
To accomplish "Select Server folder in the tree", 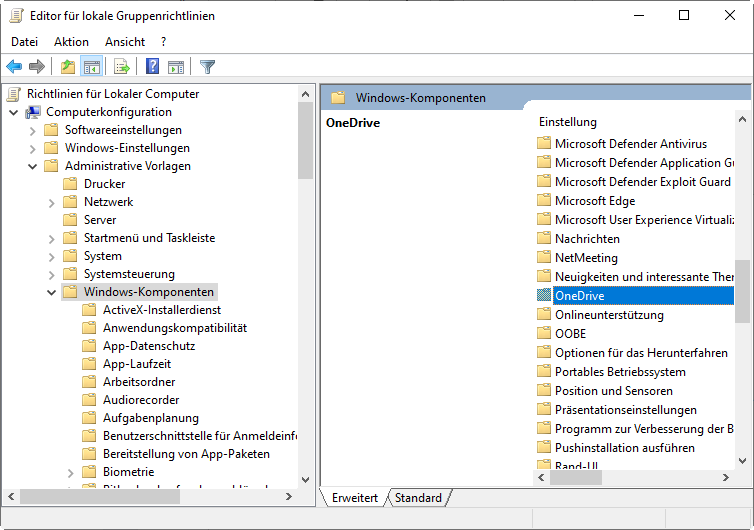I will [100, 220].
